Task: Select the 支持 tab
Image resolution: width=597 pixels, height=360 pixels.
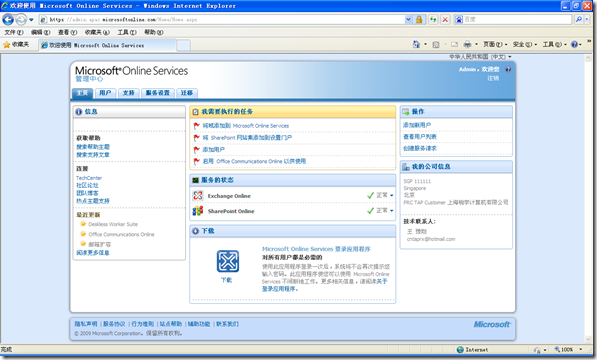Action: pyautogui.click(x=129, y=93)
